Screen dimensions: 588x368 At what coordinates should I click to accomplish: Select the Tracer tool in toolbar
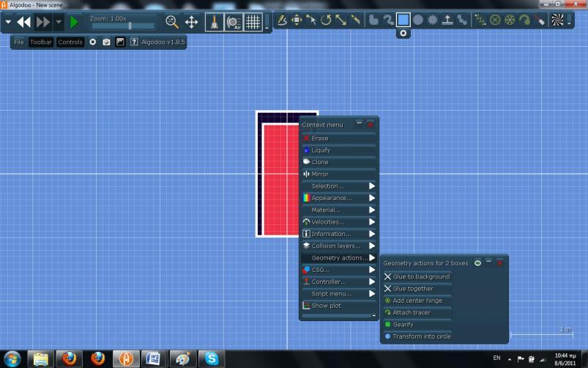pyautogui.click(x=524, y=20)
